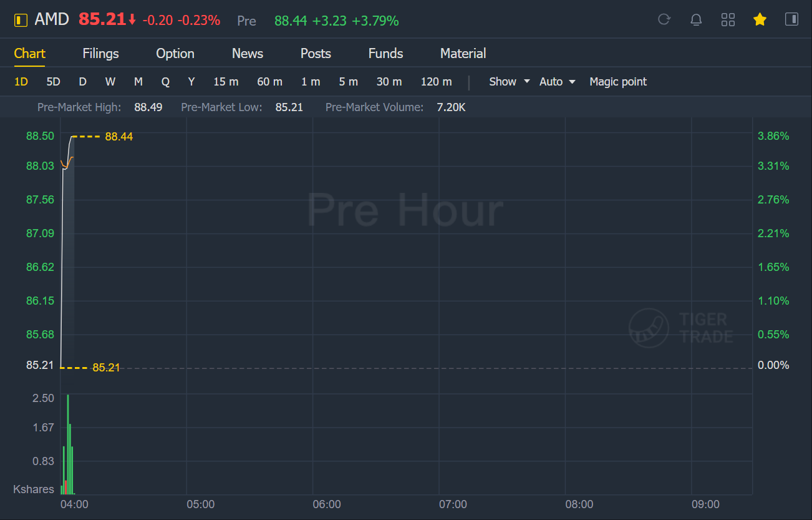Viewport: 812px width, 520px height.
Task: Open the Material tab
Action: [463, 54]
